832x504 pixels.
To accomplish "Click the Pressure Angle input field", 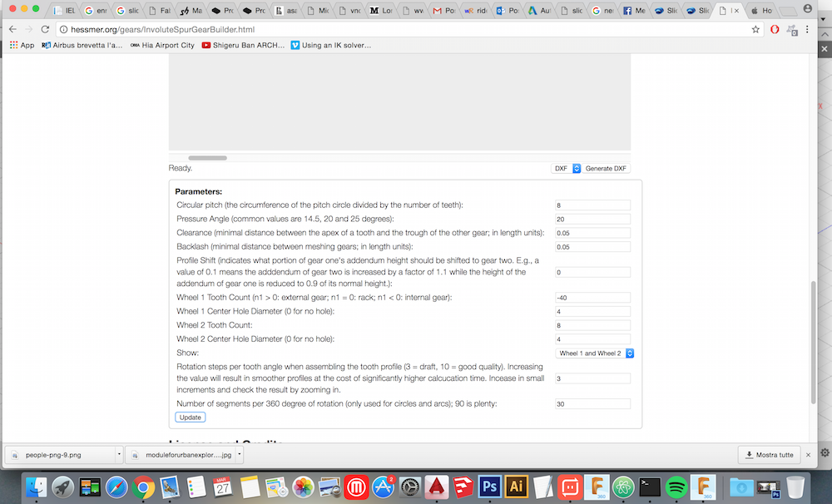I will (x=592, y=219).
